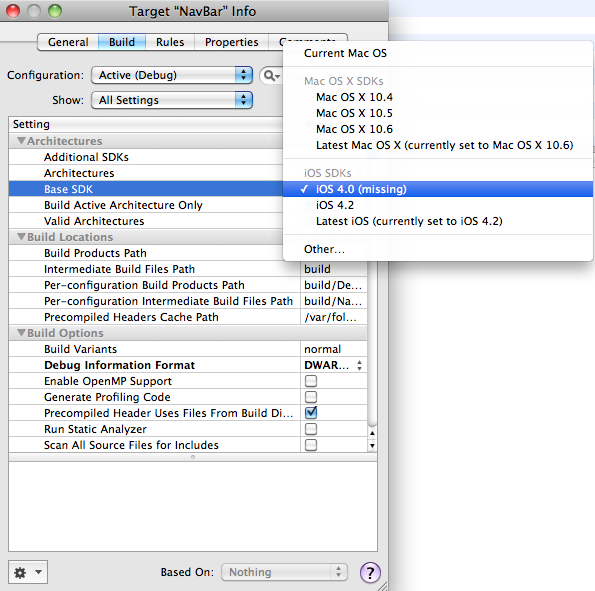Screen dimensions: 595x591
Task: Check Scan All Source Files for Includes
Action: [311, 445]
